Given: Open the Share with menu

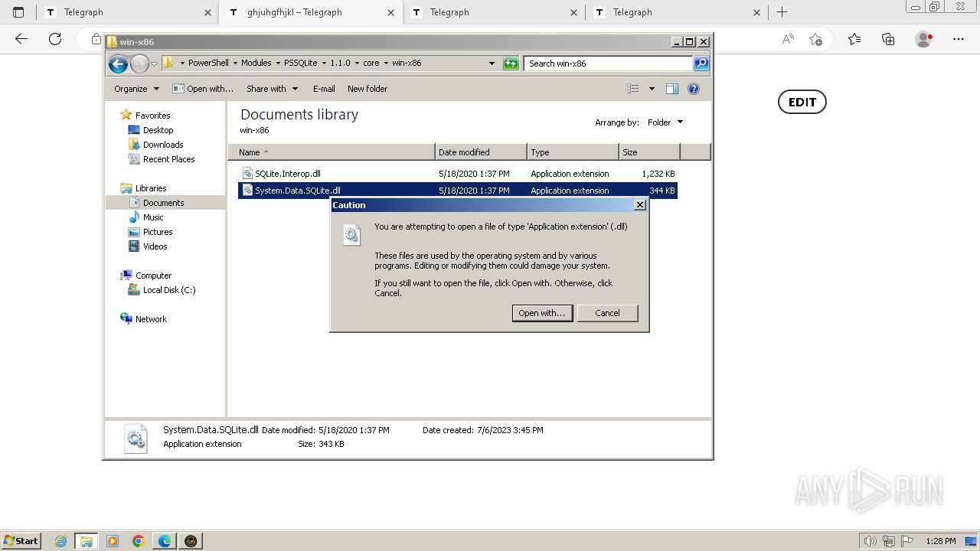Looking at the screenshot, I should [x=272, y=89].
